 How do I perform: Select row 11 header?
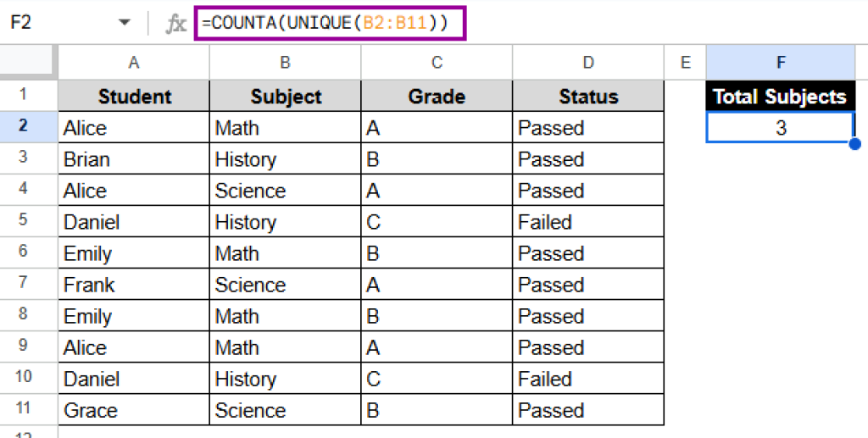[x=23, y=410]
